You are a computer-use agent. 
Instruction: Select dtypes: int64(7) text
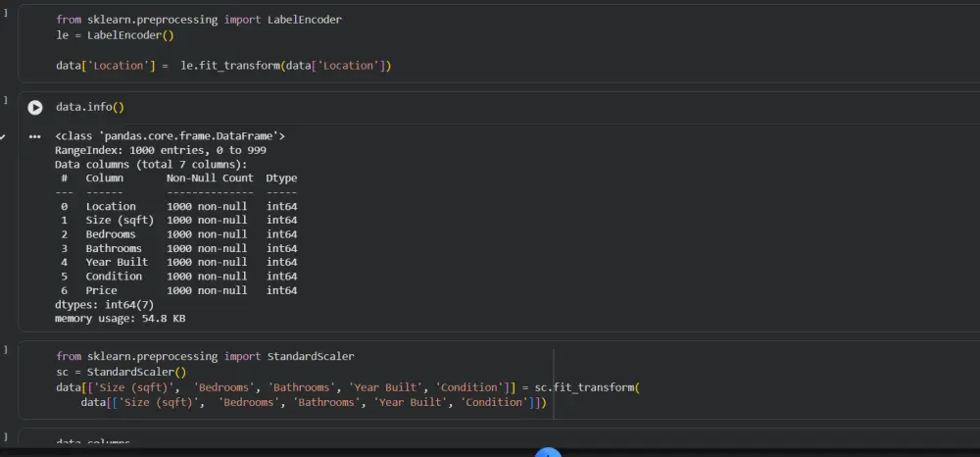point(105,304)
